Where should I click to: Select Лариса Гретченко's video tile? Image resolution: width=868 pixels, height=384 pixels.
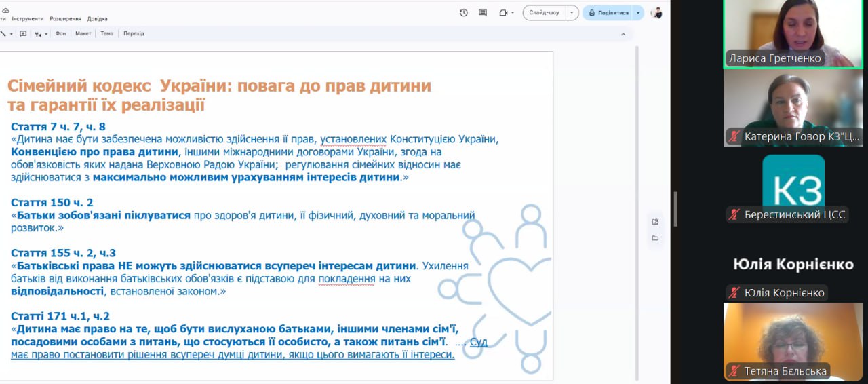click(x=792, y=33)
